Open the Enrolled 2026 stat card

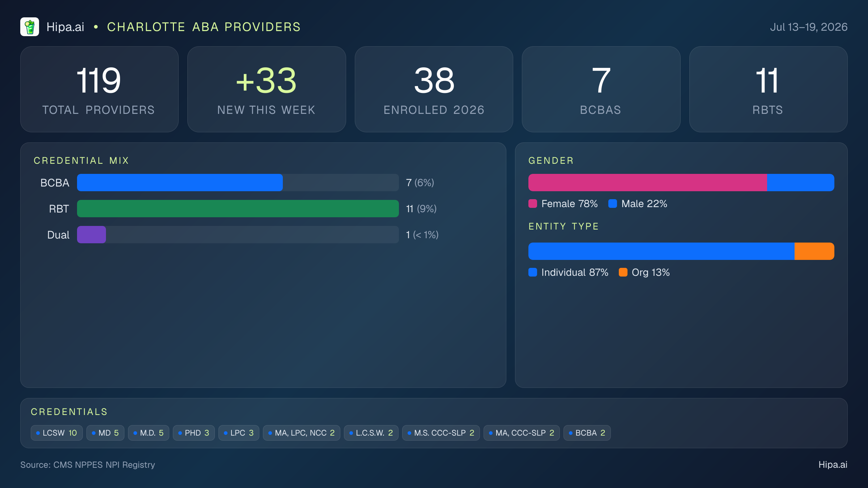(434, 89)
